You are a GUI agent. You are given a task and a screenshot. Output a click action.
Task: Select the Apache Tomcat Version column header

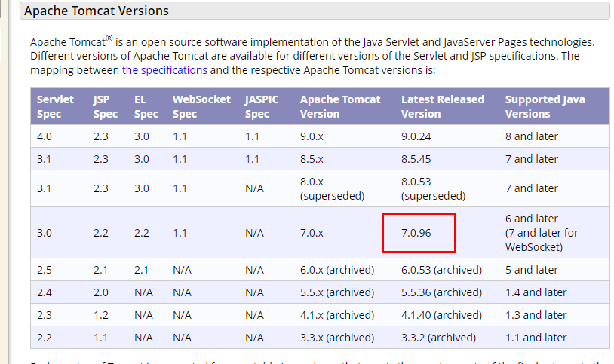click(x=340, y=106)
